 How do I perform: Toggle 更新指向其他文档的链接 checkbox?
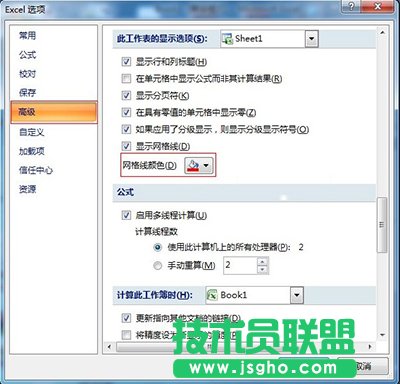pos(126,318)
